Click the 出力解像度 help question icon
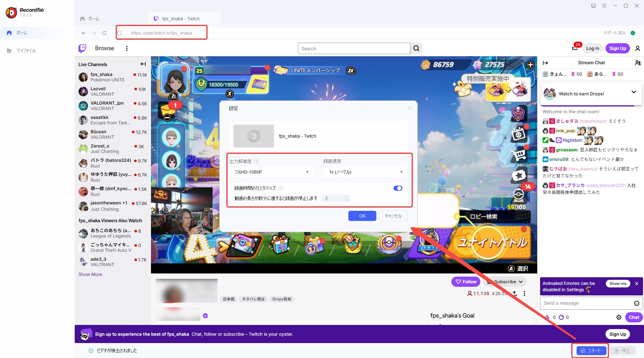 tap(257, 162)
